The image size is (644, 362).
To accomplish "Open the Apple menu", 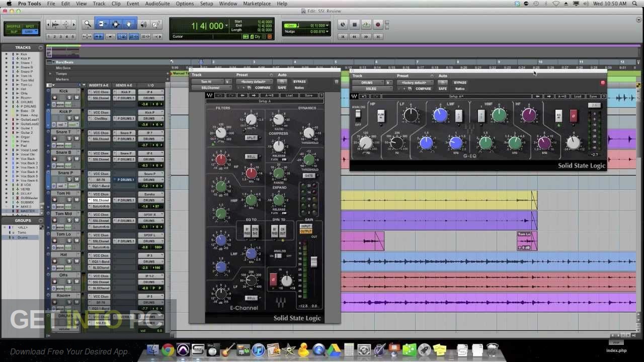I will [x=9, y=4].
